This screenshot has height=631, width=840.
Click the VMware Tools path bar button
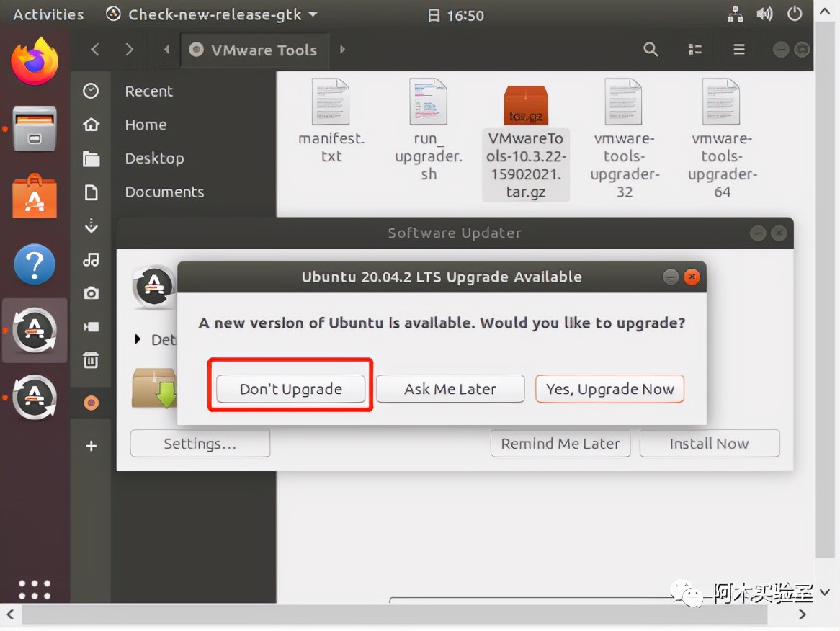[x=254, y=50]
